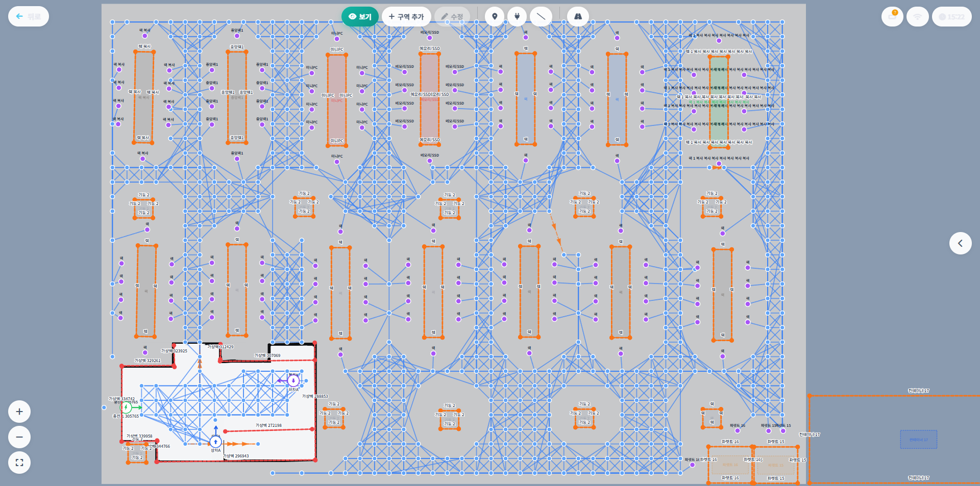Select the purple 하차A unloading point marker
The height and width of the screenshot is (486, 980).
(x=293, y=380)
